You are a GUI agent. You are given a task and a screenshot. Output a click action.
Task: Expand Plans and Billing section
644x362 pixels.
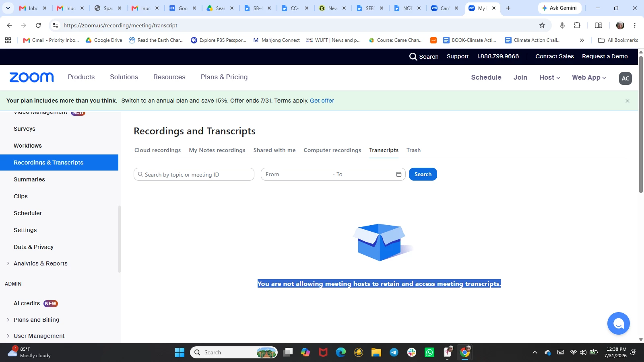[x=8, y=320]
